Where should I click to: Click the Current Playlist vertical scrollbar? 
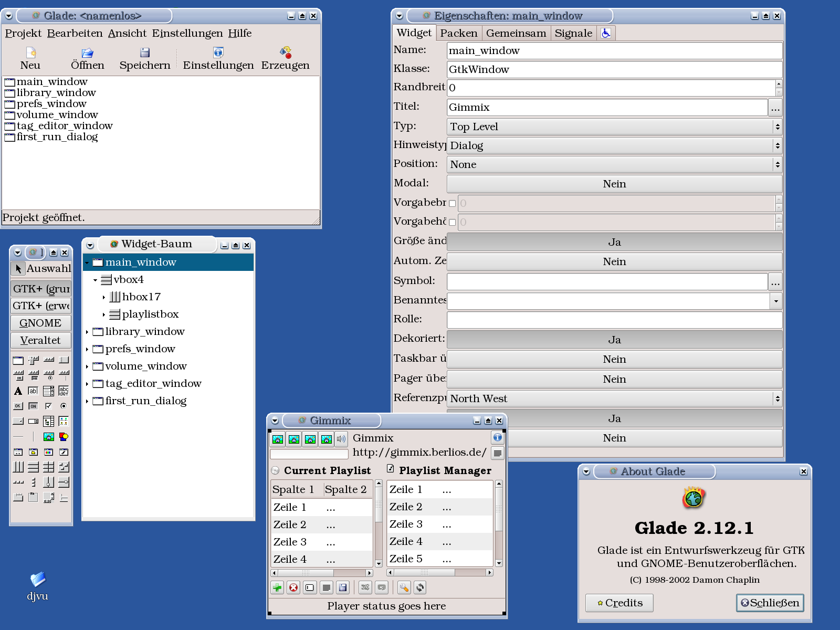[x=379, y=523]
